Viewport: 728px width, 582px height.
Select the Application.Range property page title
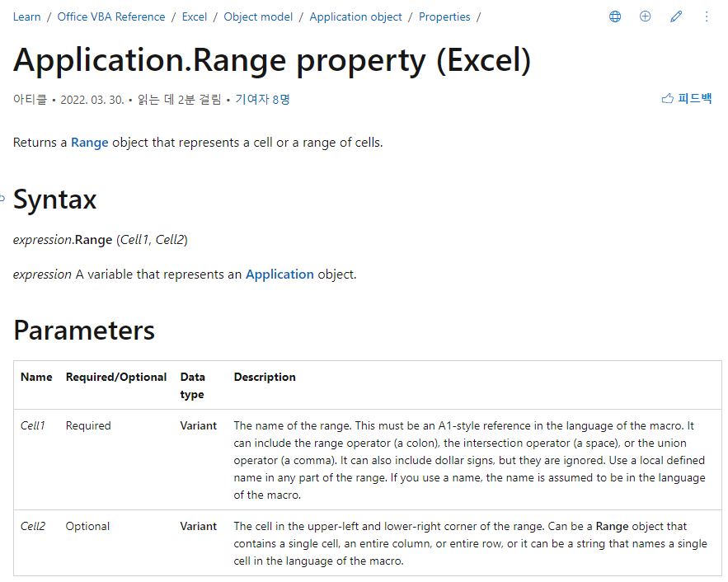[x=271, y=60]
